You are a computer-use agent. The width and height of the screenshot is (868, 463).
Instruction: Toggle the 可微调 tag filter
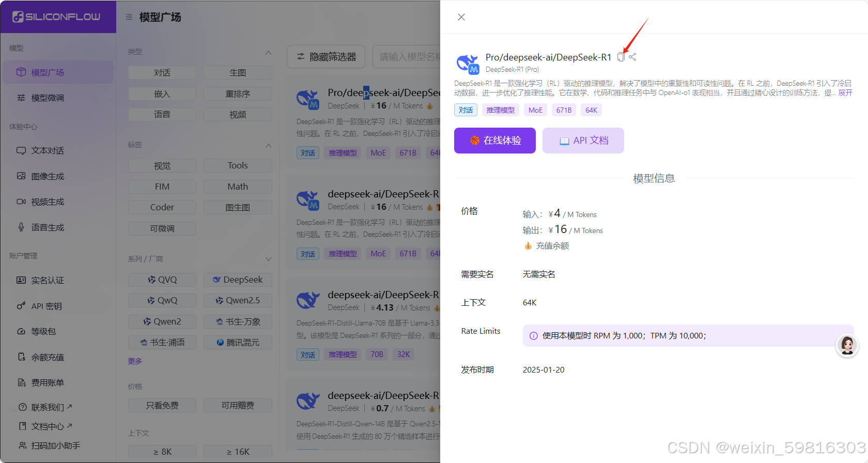tap(162, 228)
